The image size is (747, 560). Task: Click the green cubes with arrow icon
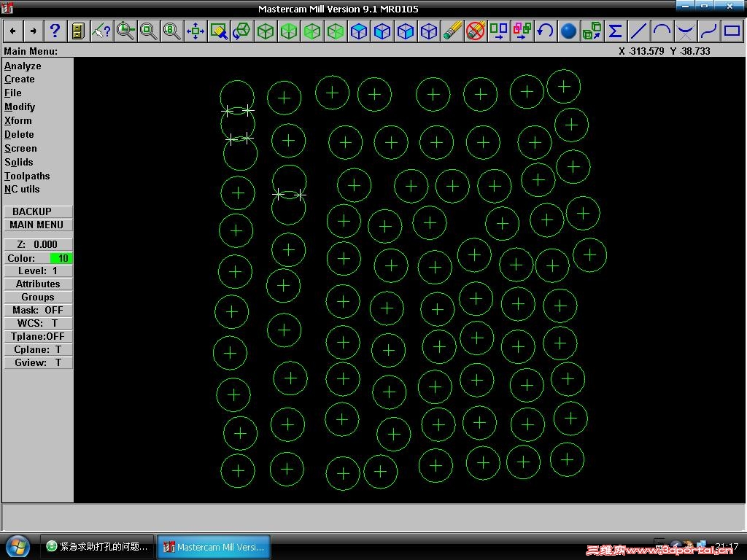[592, 31]
